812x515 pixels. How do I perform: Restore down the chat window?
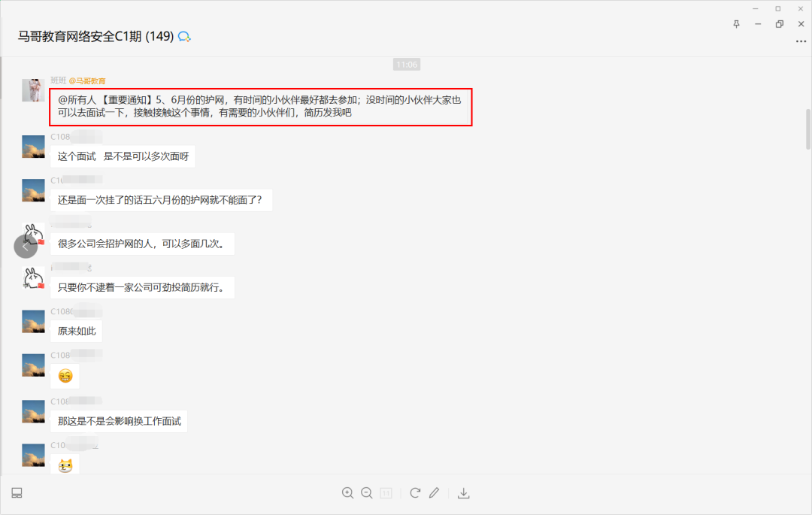tap(779, 24)
